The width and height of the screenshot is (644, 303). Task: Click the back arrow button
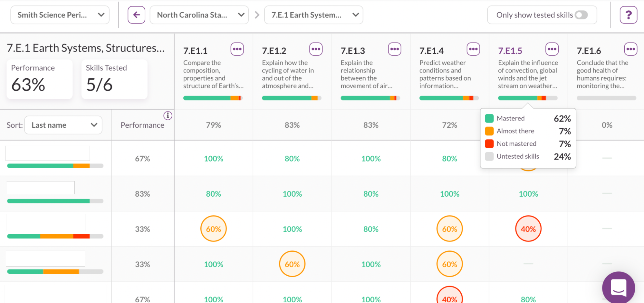click(136, 15)
